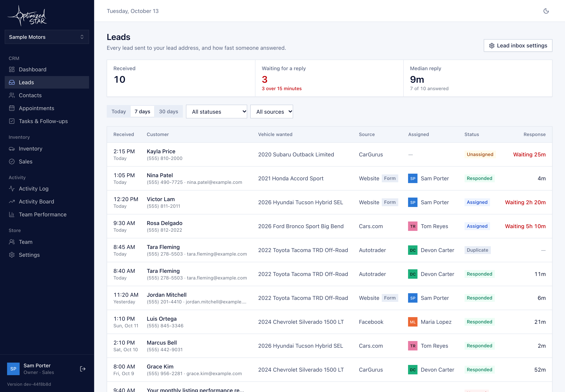Select the 30 days time range
Image resolution: width=565 pixels, height=392 pixels.
coord(168,112)
